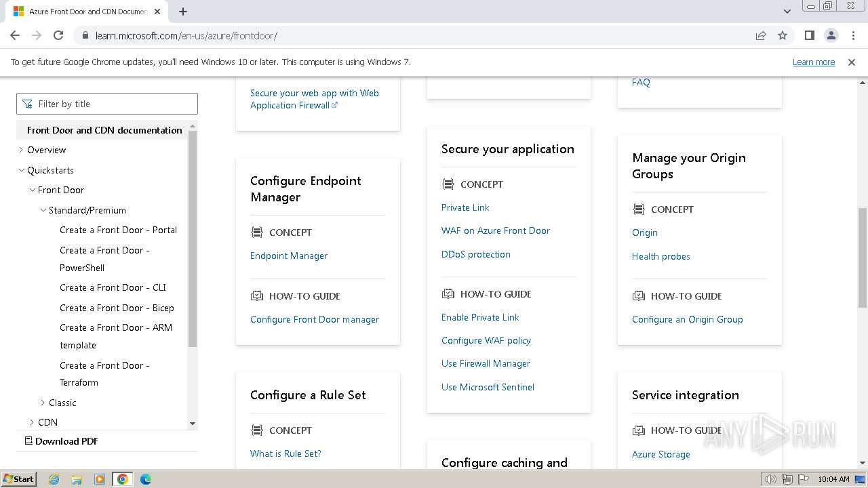Collapse the Front Door tree node

tap(32, 190)
